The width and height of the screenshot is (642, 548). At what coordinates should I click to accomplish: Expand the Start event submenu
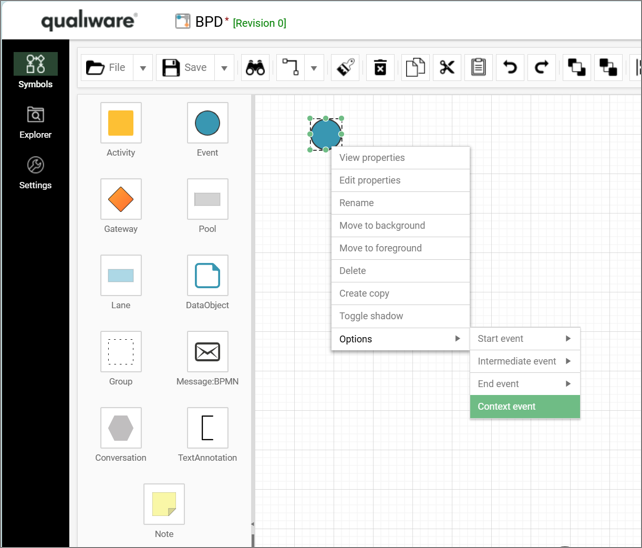525,338
